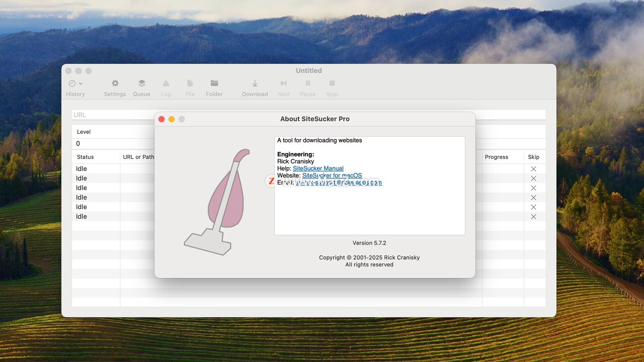Skip the first Idle row with X
Screen dimensions: 644x362
pyautogui.click(x=534, y=169)
